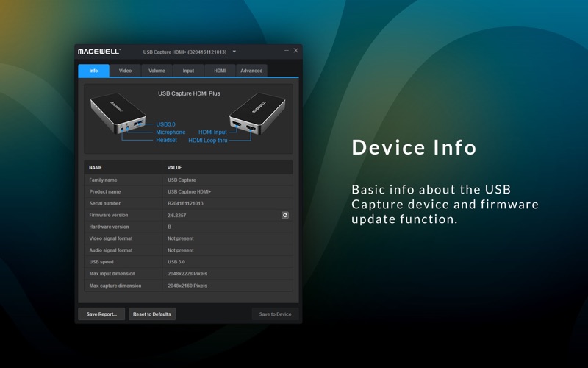The width and height of the screenshot is (588, 368).
Task: Click the Save to Device button
Action: click(275, 314)
